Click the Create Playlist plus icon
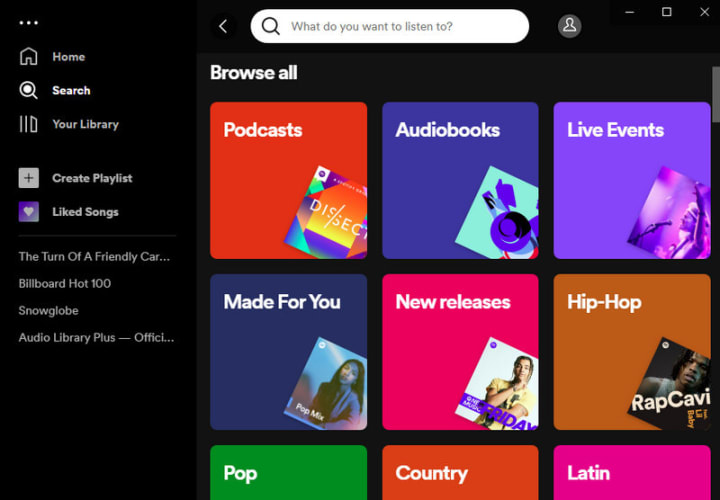 click(x=28, y=178)
